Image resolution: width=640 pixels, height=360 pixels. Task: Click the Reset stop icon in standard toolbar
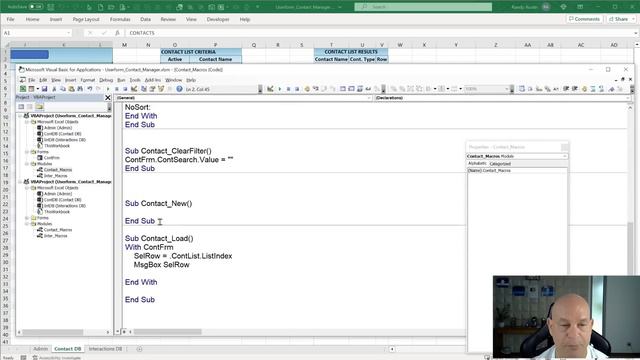click(x=125, y=89)
